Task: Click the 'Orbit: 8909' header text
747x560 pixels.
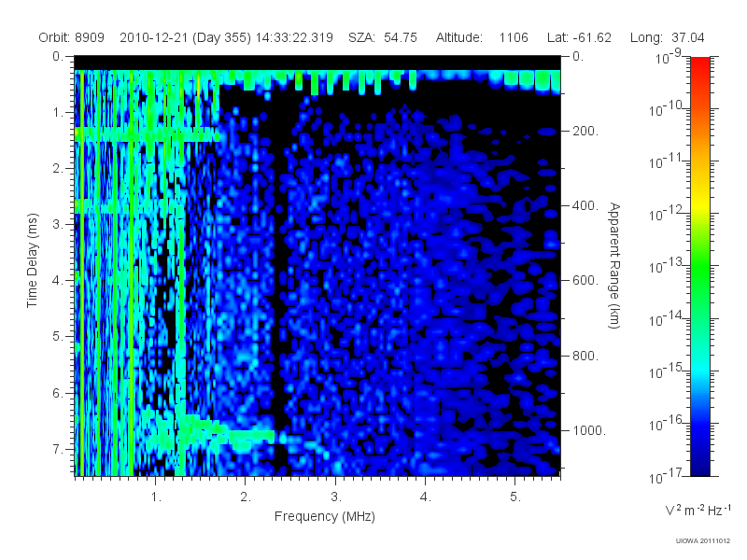Action: pos(72,37)
